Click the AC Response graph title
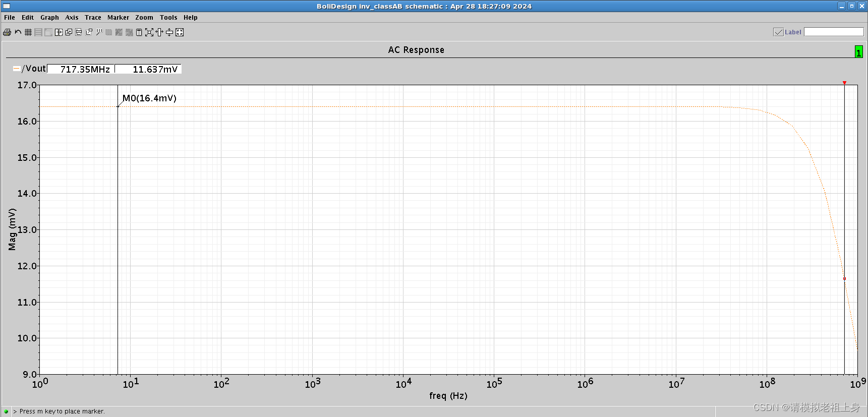This screenshot has height=417, width=868. 416,50
